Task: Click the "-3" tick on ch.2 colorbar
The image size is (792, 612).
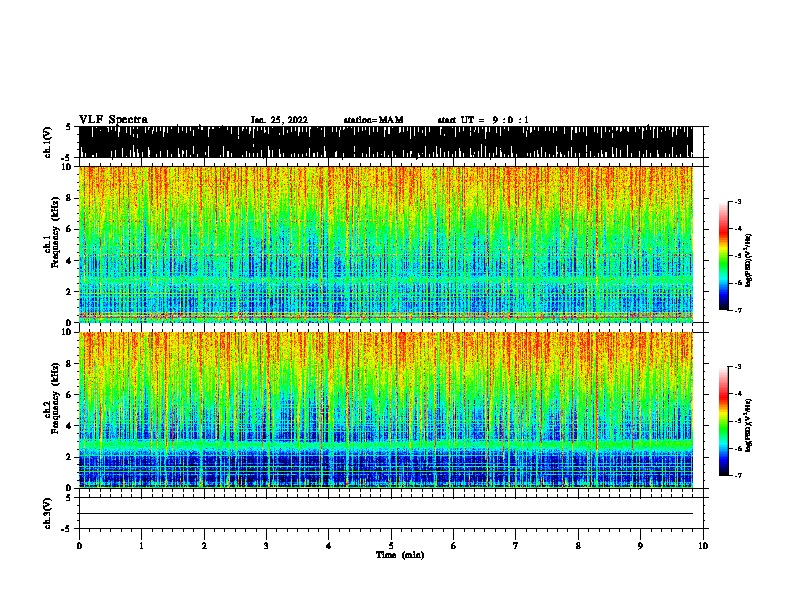Action: pyautogui.click(x=737, y=367)
